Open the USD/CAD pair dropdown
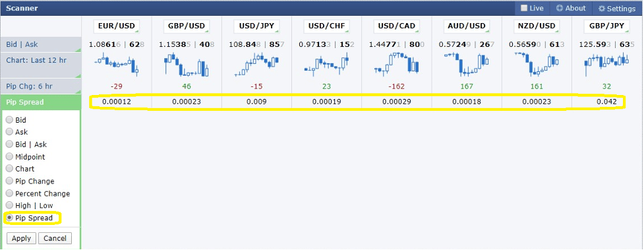Viewport: 644px width, 250px height. tap(397, 26)
